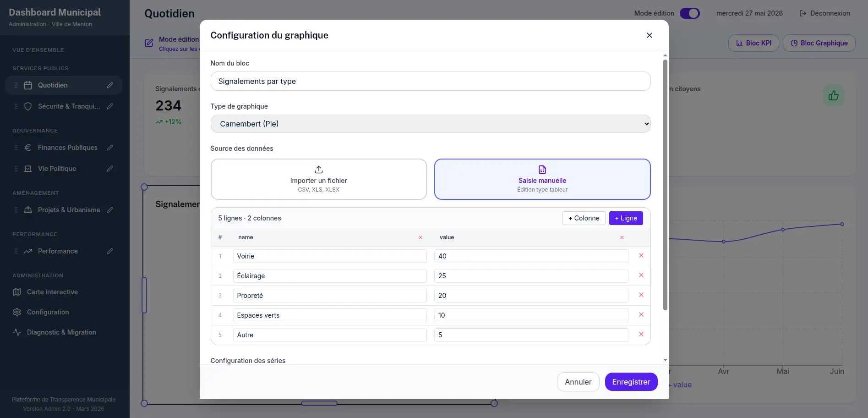
Task: Click Déconnexion to log out
Action: coord(824,13)
